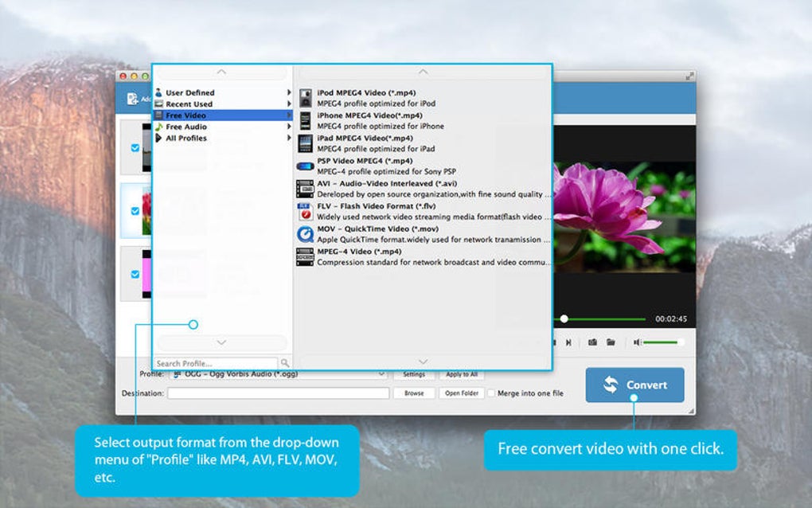Click the fullscreen arrows in window corner

(689, 76)
